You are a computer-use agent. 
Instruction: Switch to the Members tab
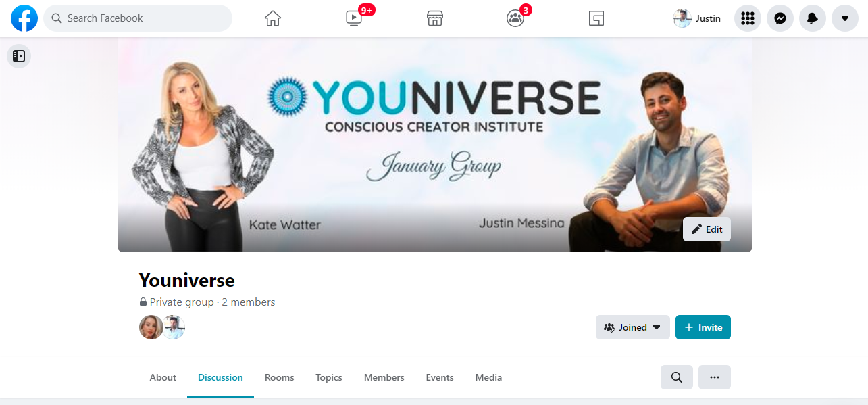coord(384,377)
